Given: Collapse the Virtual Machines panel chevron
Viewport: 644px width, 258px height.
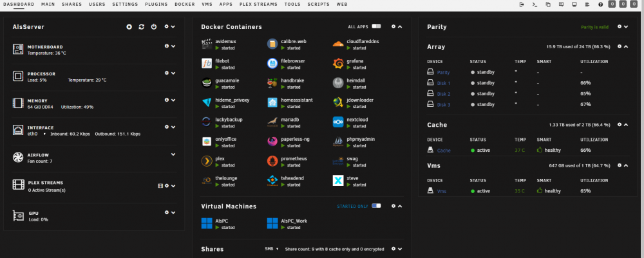Looking at the screenshot, I should [401, 206].
